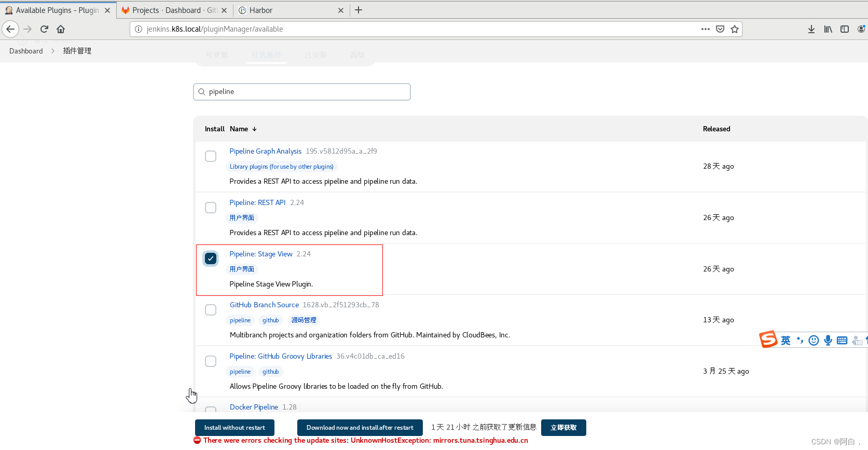This screenshot has height=450, width=868.
Task: Open Docker Pipeline plugin link
Action: tap(254, 407)
